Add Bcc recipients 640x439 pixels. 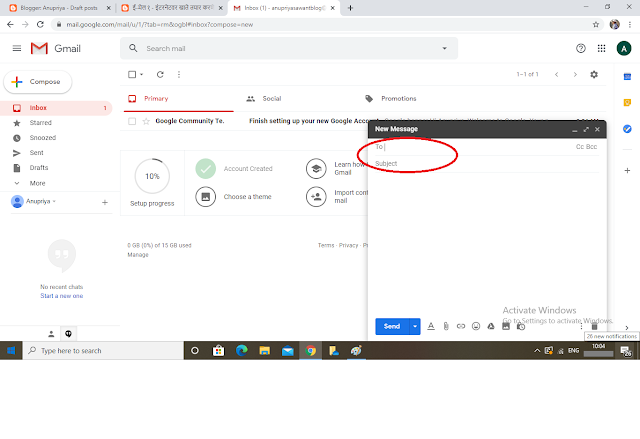click(x=591, y=147)
